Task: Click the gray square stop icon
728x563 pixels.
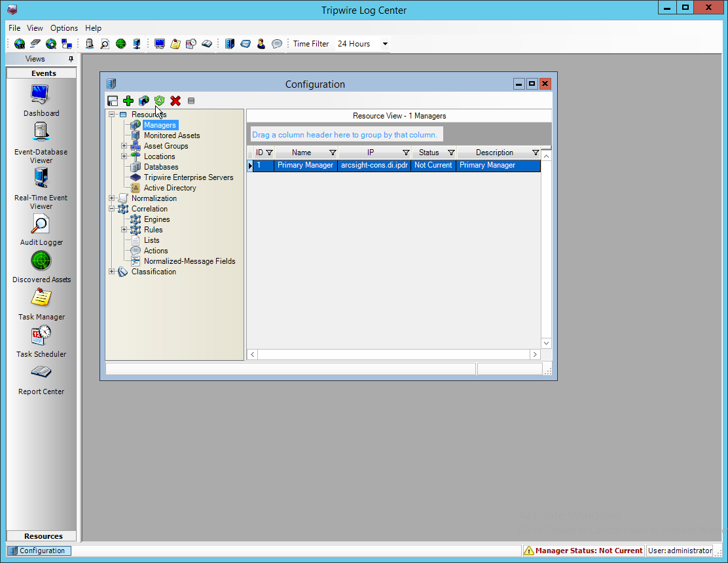Action: click(191, 101)
